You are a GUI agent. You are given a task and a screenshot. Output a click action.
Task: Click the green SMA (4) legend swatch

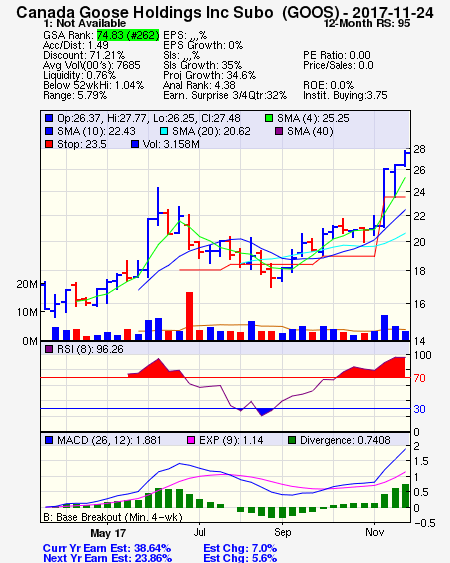(269, 118)
